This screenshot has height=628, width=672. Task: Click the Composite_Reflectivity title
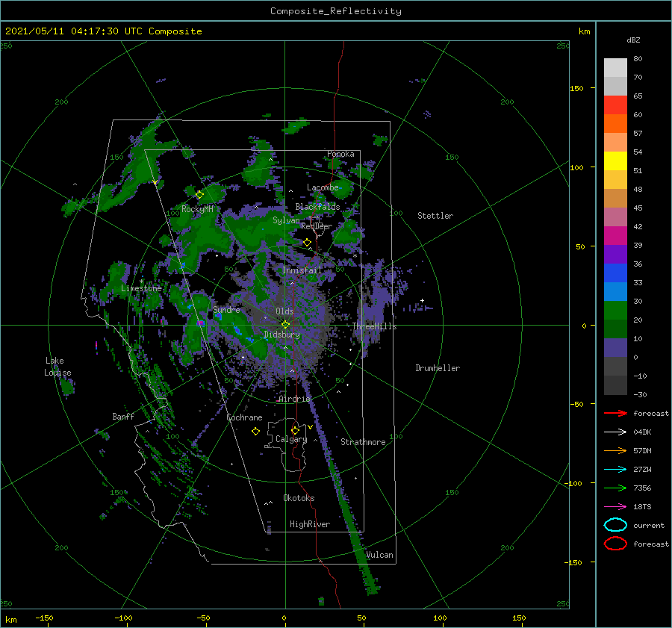tap(336, 11)
